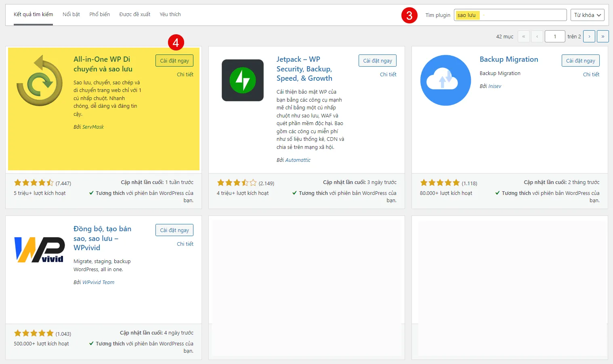Screen dimensions: 613x364
Task: Install the Backup Migration plugin
Action: pos(581,61)
